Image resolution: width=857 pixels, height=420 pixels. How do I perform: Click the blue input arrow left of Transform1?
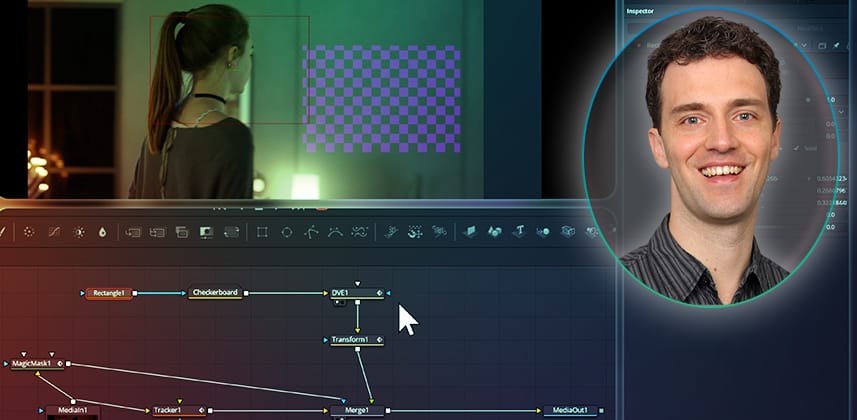[x=326, y=340]
